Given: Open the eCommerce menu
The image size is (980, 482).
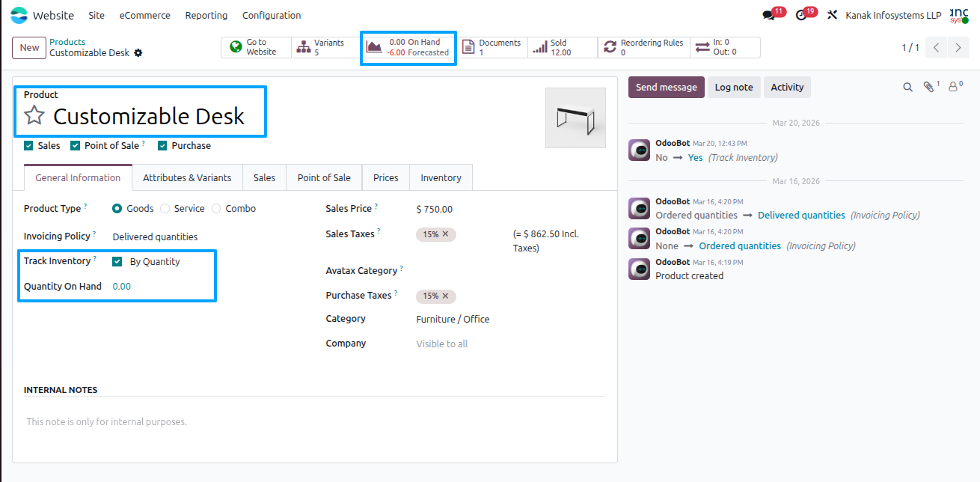Looking at the screenshot, I should click(144, 15).
